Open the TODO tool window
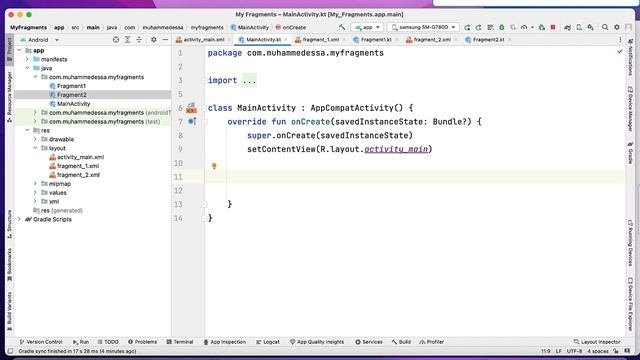 pyautogui.click(x=108, y=342)
